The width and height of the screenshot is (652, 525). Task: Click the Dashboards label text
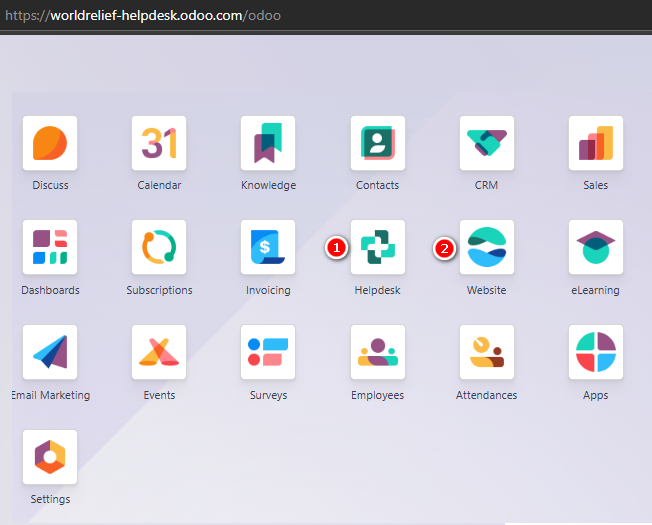[x=50, y=290]
